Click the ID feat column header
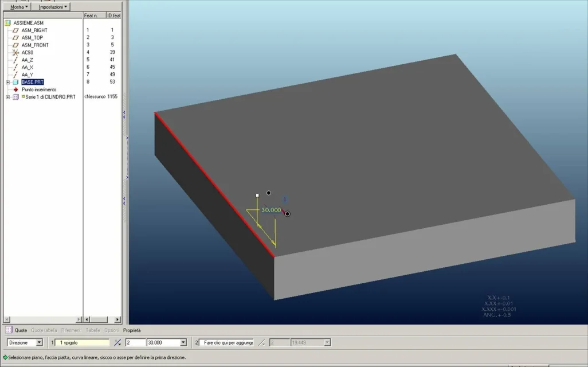 (x=113, y=15)
